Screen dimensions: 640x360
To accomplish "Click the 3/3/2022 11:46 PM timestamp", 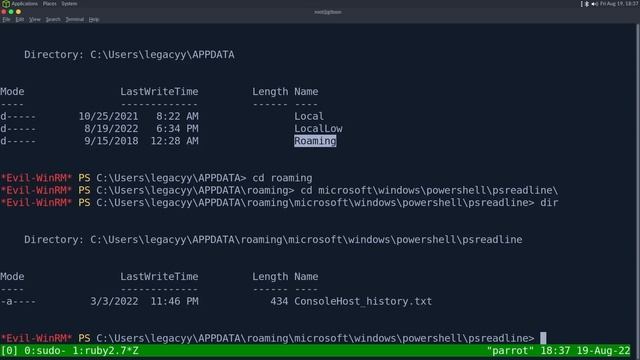I will (144, 301).
